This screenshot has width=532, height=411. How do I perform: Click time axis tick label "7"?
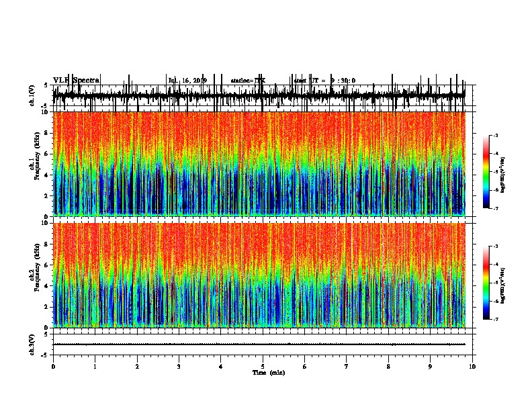[x=347, y=367]
